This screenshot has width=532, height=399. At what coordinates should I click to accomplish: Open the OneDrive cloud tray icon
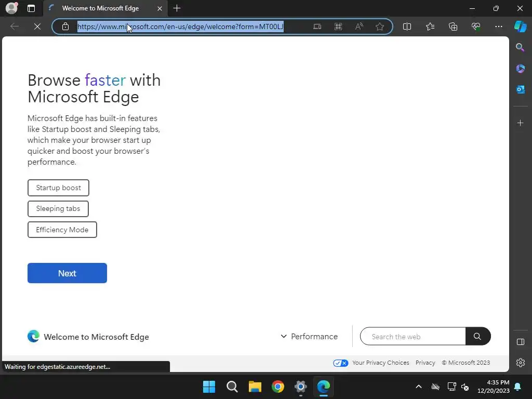click(435, 387)
